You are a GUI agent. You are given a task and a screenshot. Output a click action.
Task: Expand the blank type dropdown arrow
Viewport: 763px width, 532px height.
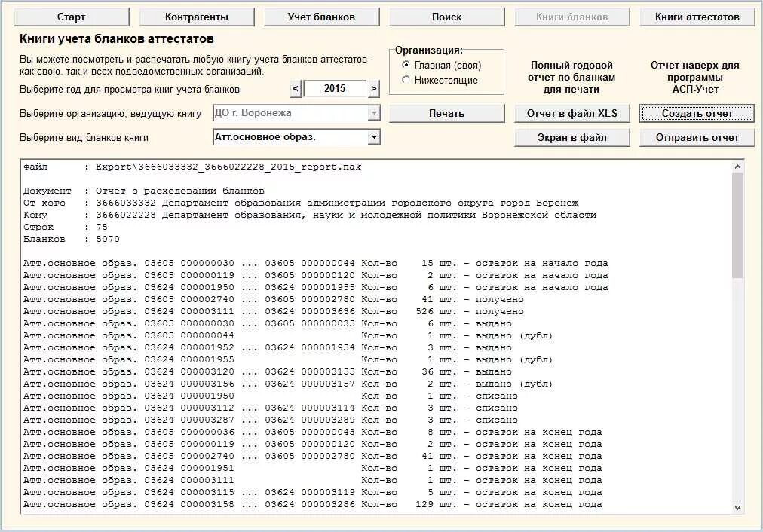coord(374,137)
